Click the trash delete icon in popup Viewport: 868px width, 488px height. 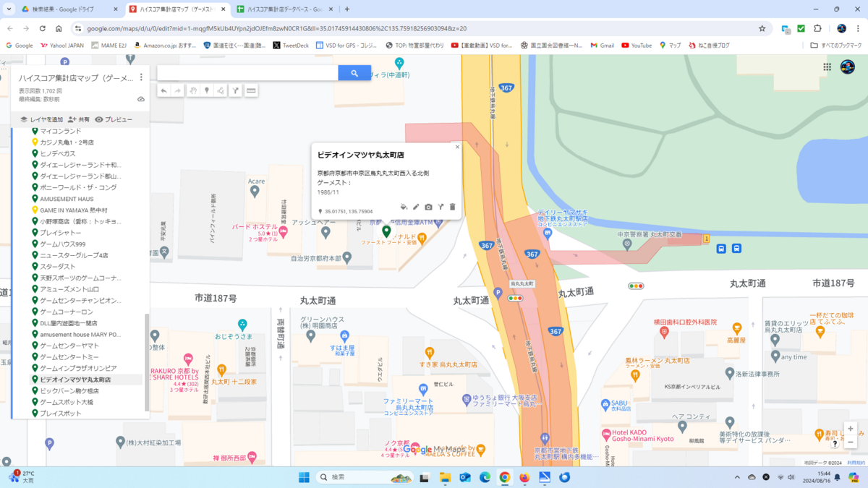pyautogui.click(x=453, y=207)
